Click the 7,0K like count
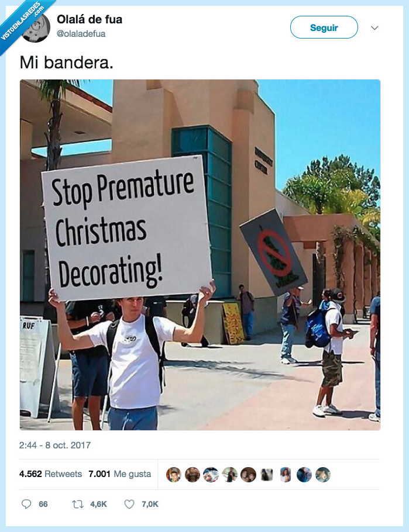This screenshot has width=409, height=532. [150, 504]
